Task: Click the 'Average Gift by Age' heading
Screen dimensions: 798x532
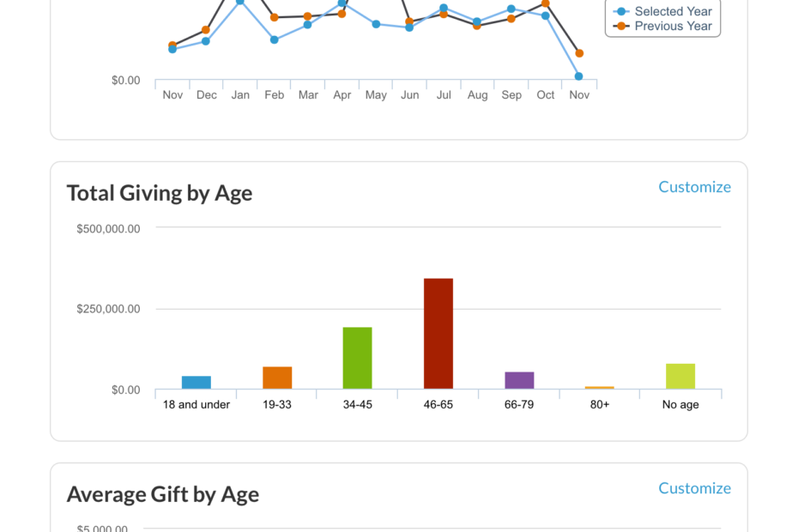Action: pyautogui.click(x=163, y=494)
